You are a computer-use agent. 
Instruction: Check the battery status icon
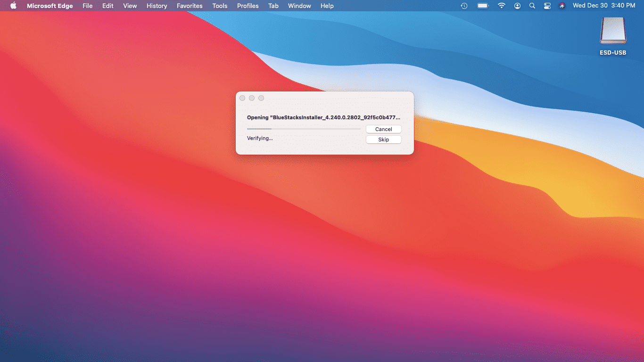click(483, 6)
